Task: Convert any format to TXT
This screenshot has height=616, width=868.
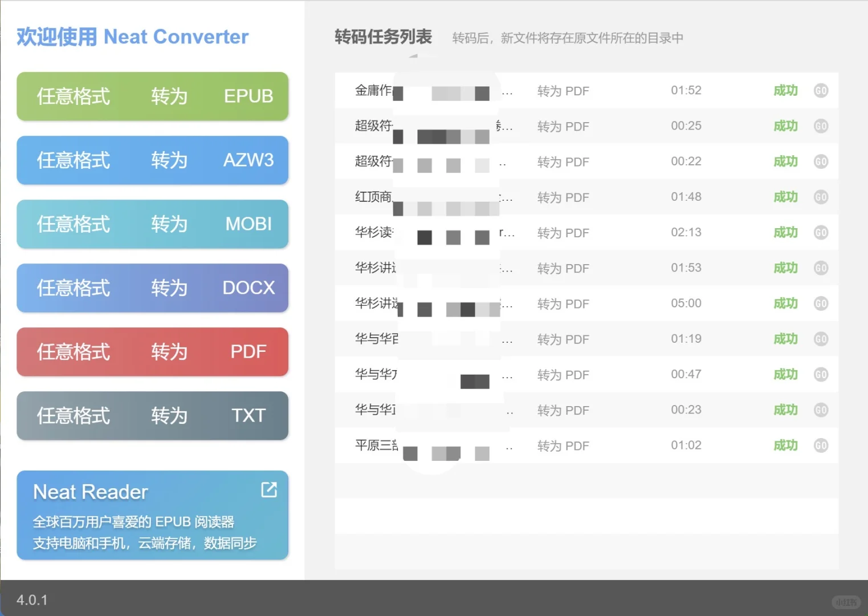Action: [152, 416]
